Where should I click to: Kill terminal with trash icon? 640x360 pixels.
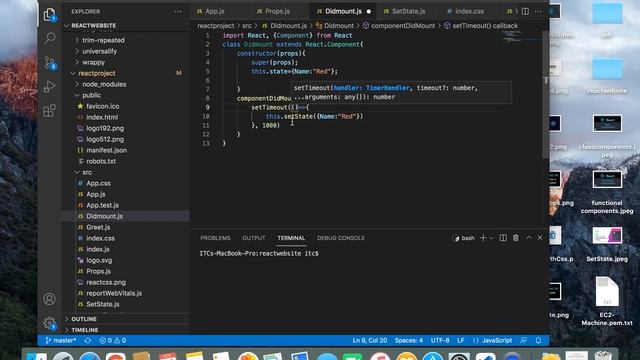coord(516,238)
